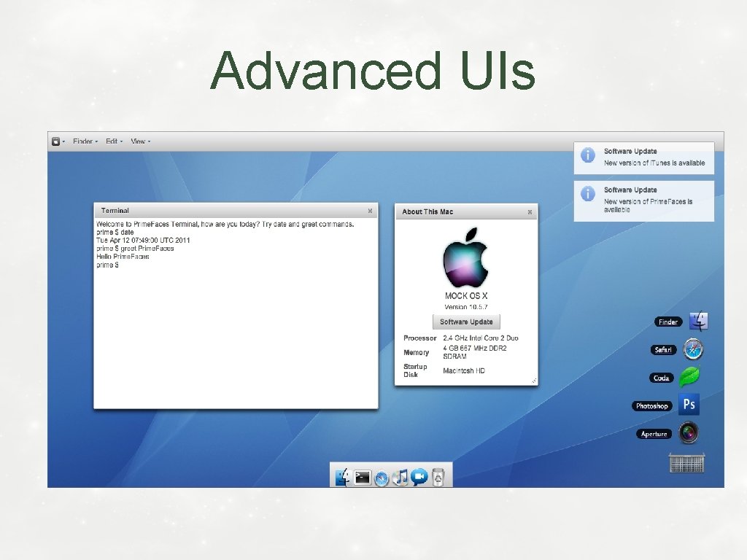Expand the Apple menu dropdown arrow
This screenshot has height=560, width=747.
[64, 142]
